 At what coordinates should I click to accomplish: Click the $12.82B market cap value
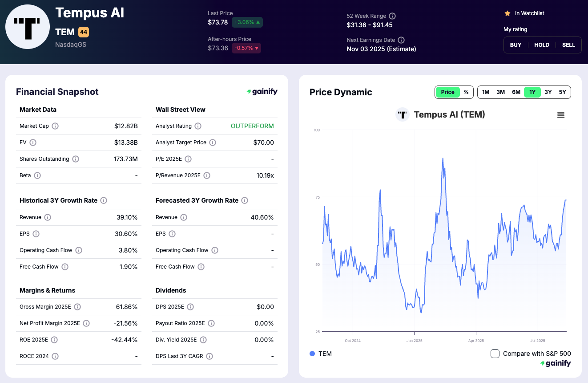pyautogui.click(x=126, y=126)
